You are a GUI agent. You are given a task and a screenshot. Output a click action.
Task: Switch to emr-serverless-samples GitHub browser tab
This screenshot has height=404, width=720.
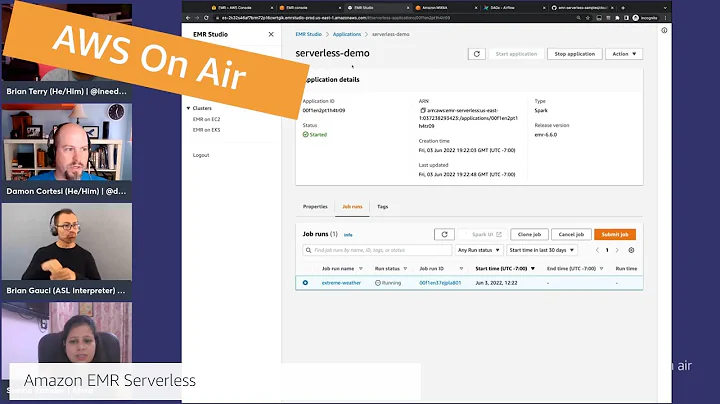point(580,8)
